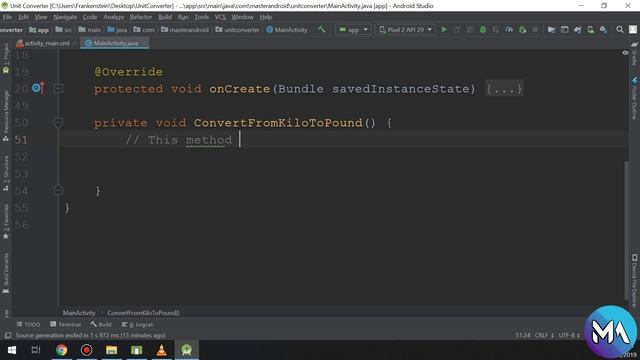This screenshot has height=360, width=640.
Task: Click the override gutter icon on line 20
Action: click(38, 88)
